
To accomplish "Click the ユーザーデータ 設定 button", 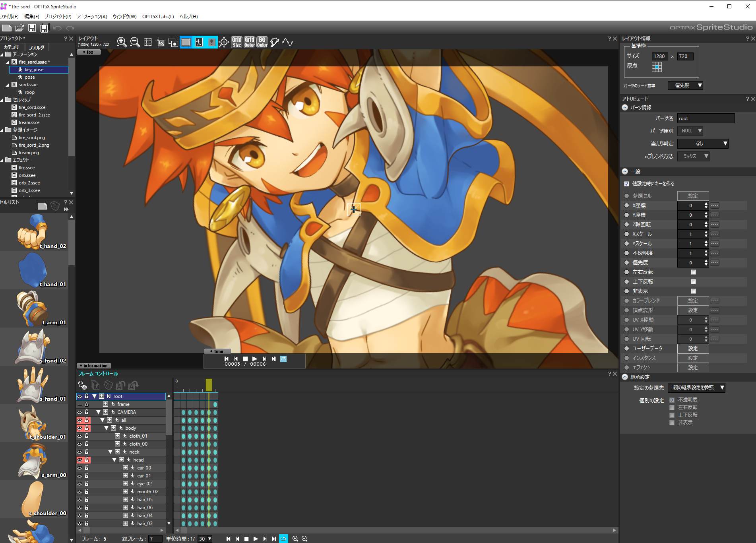I will tap(693, 349).
